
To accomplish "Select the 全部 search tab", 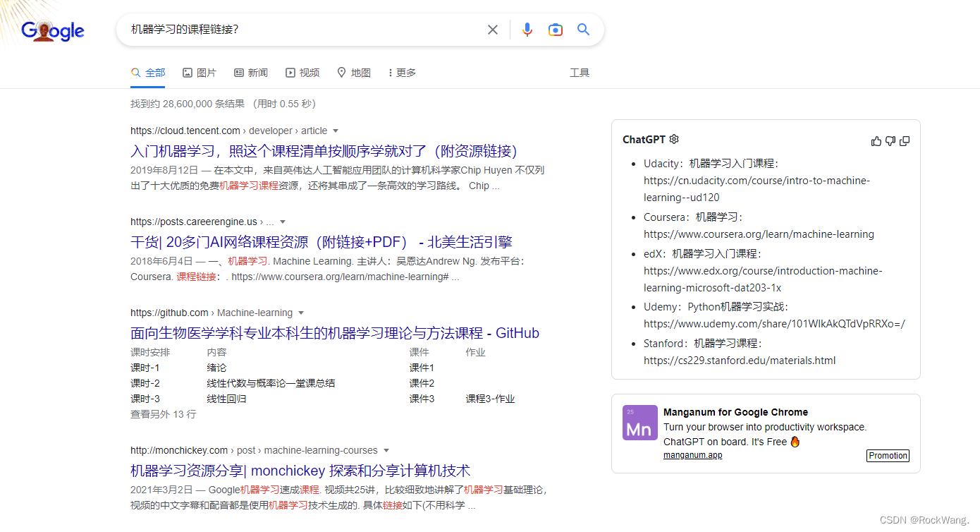I will (148, 73).
